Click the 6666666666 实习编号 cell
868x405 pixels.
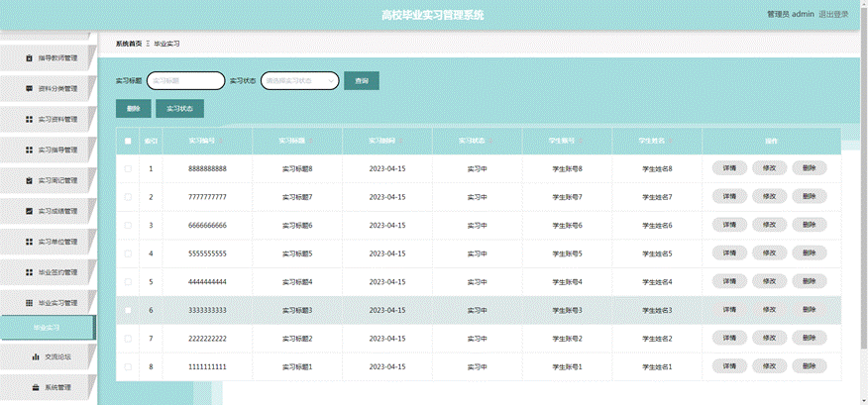(208, 225)
